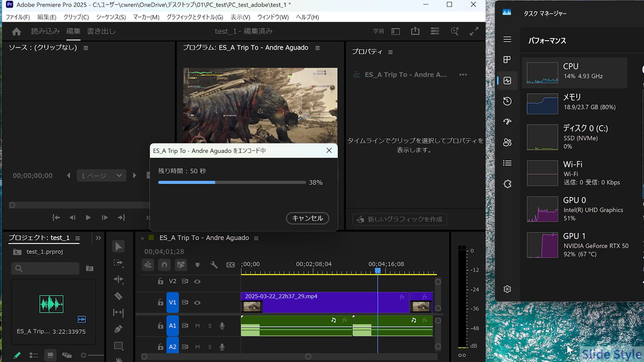Open Task Manager Services puzzle icon
The width and height of the screenshot is (644, 362).
[507, 184]
